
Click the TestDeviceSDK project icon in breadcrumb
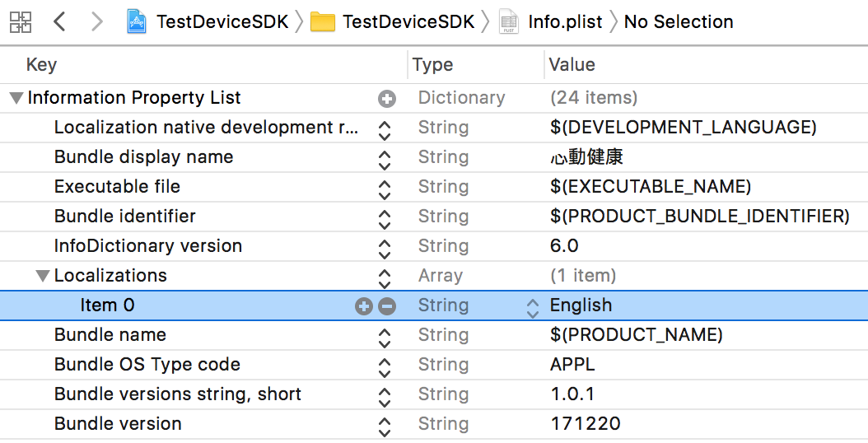tap(137, 22)
